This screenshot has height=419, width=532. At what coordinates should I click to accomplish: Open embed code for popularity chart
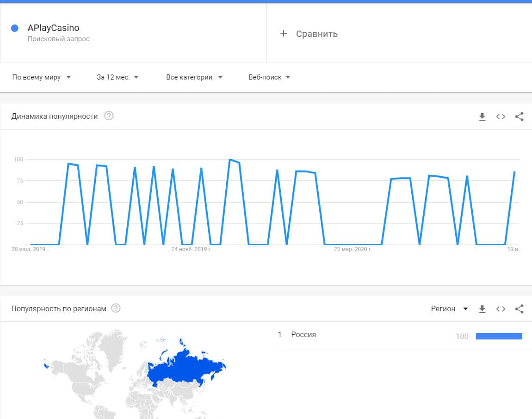[x=501, y=117]
